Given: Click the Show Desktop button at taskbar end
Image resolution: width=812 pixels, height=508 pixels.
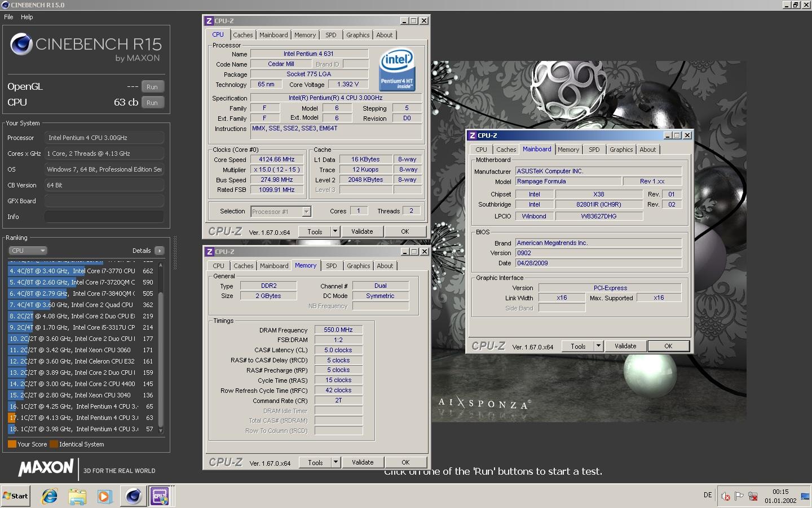Looking at the screenshot, I should (x=805, y=496).
